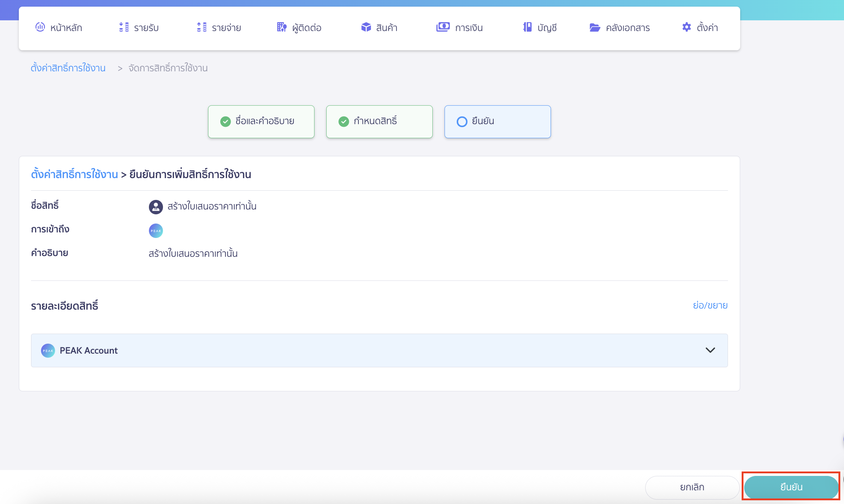844x504 pixels.
Task: Select the สินค้า products box icon
Action: coord(365,27)
